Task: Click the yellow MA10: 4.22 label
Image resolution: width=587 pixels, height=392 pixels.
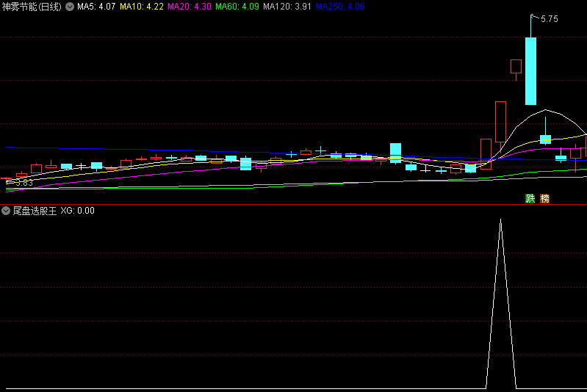Action: pos(142,7)
